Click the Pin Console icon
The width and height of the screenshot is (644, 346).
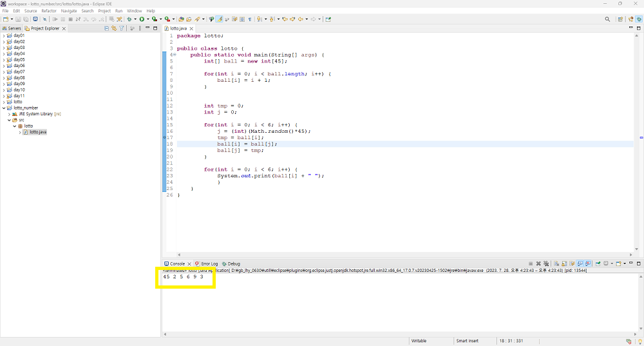click(x=598, y=264)
